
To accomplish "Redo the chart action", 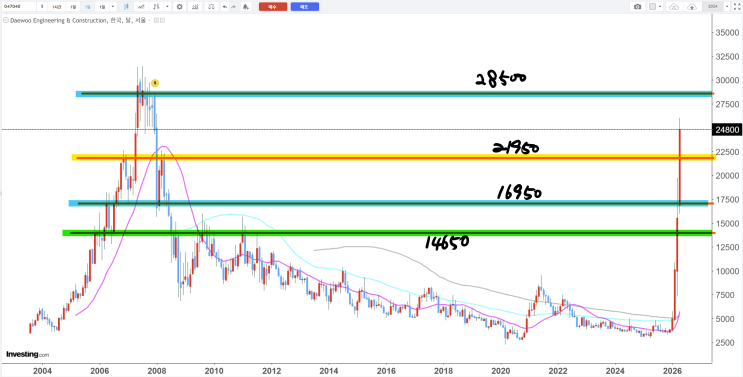I will (234, 7).
